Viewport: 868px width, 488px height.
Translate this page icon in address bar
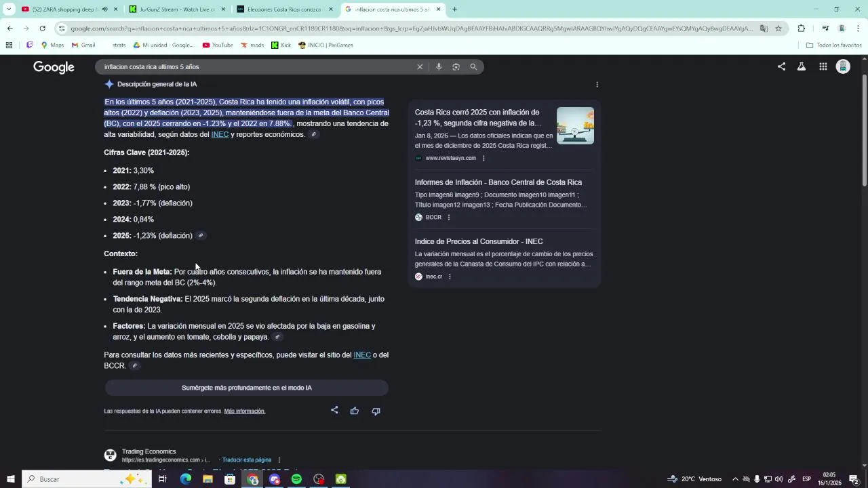[x=764, y=28]
